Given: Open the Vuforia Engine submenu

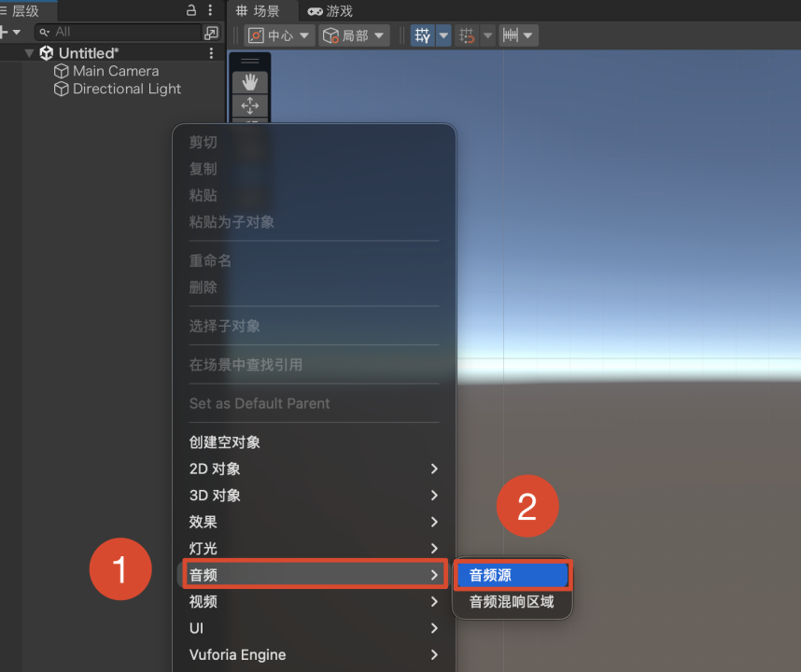Looking at the screenshot, I should [x=315, y=654].
